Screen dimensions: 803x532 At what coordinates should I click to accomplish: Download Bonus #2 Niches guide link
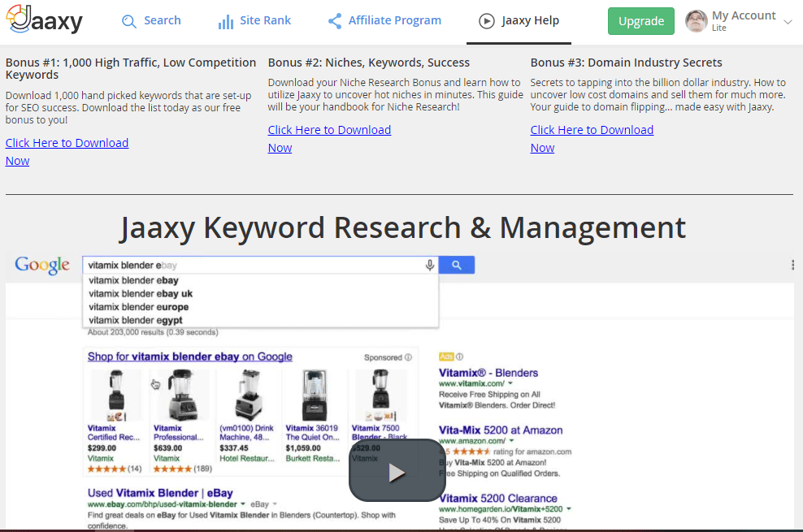(329, 130)
